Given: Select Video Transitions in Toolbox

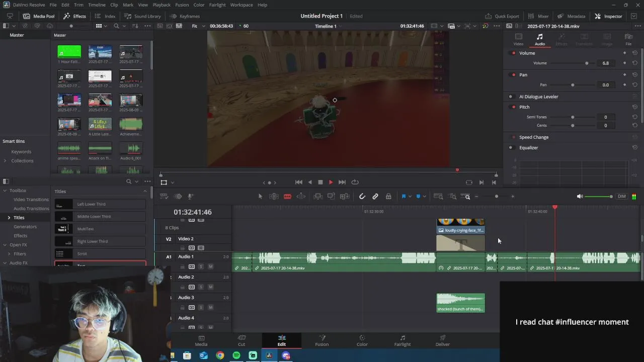Looking at the screenshot, I should [x=31, y=200].
